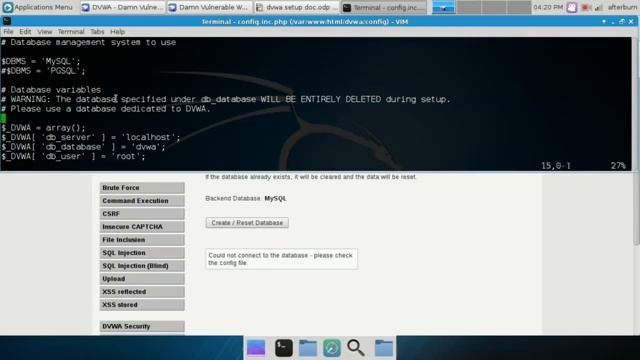
Task: Click the 'Could not connect to the database' message
Action: [x=281, y=259]
